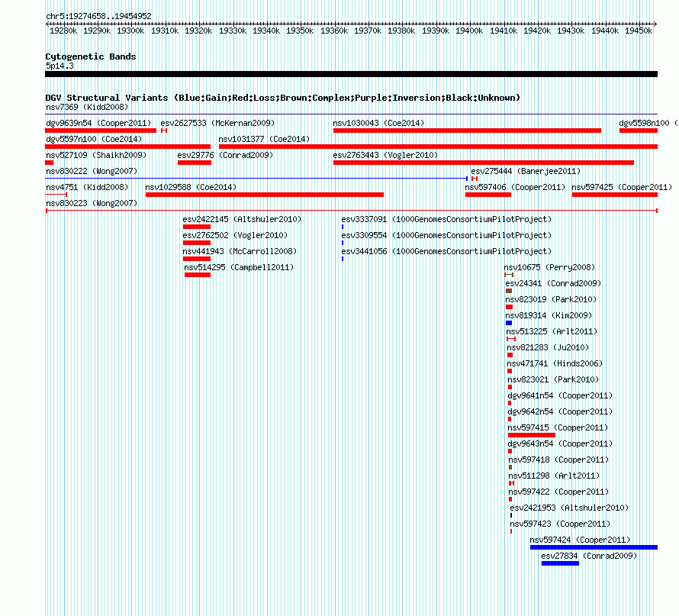Click the esv29776 (Conrad2009) label
Image resolution: width=679 pixels, height=616 pixels.
pos(225,155)
